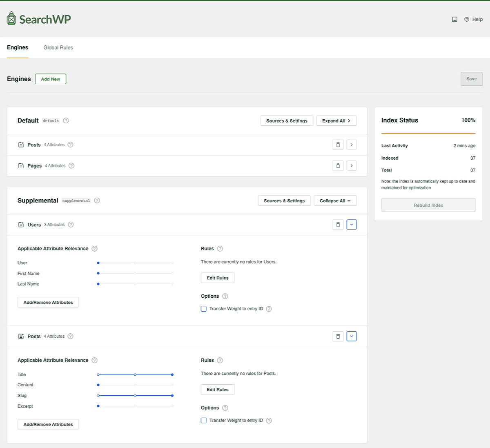The image size is (490, 448).
Task: Delete Posts source in Supplemental engine
Action: [338, 337]
